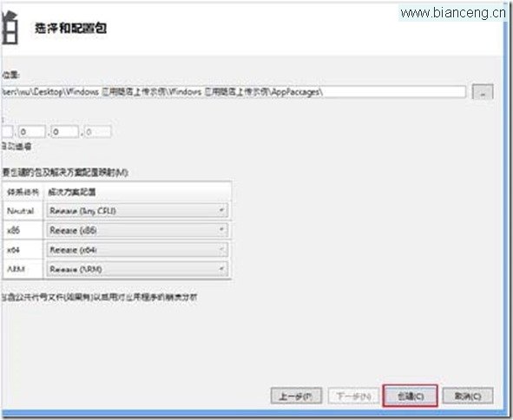
Task: Open the ARM Release (ARM) dropdown
Action: coord(137,269)
